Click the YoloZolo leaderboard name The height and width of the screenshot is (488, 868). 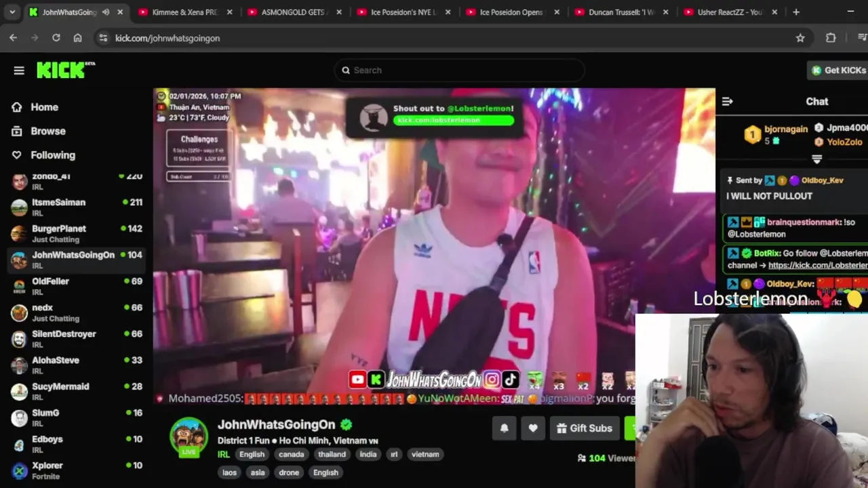(844, 142)
